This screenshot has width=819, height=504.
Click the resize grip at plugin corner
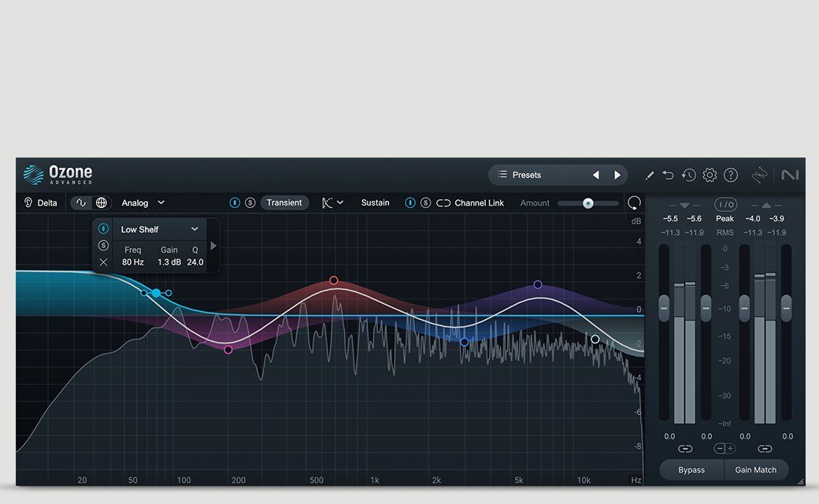(801, 481)
